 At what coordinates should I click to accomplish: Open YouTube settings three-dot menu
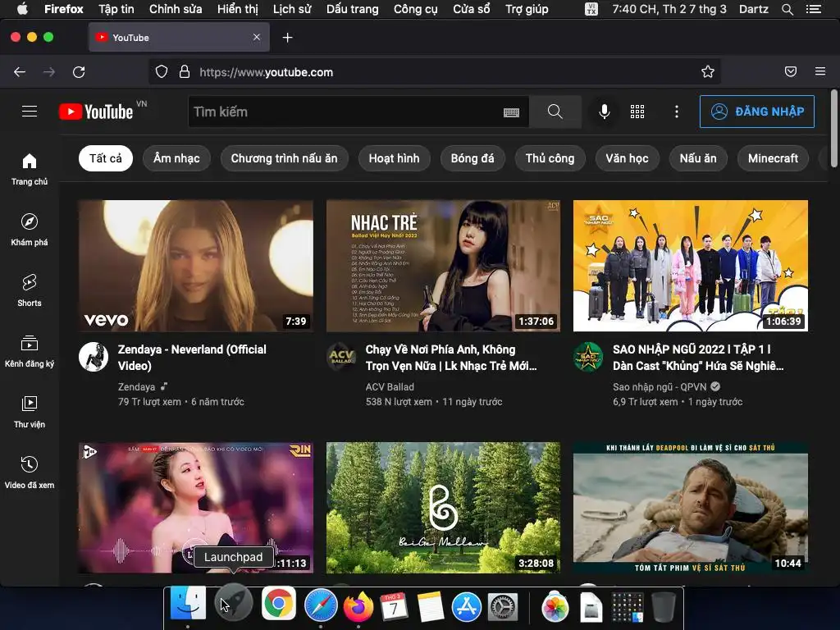[677, 112]
